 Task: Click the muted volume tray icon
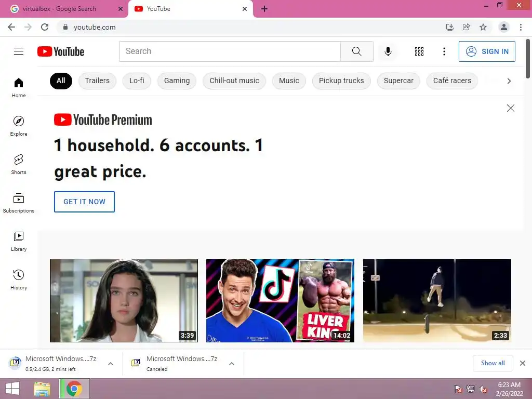483,389
